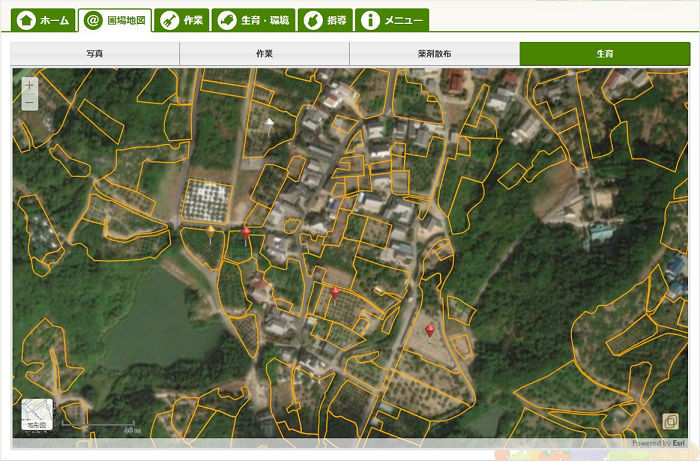Zoom in on the map
Viewport: 700px width, 461px height.
[x=30, y=85]
